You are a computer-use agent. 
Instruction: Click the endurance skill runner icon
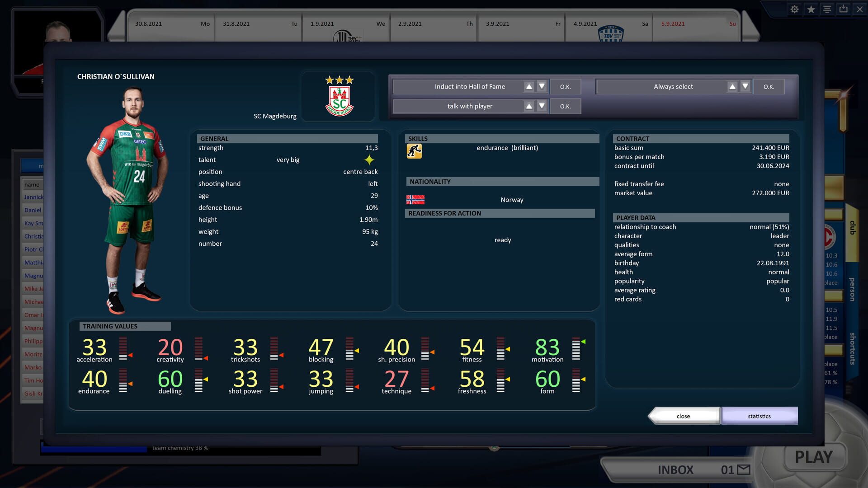[x=415, y=151]
